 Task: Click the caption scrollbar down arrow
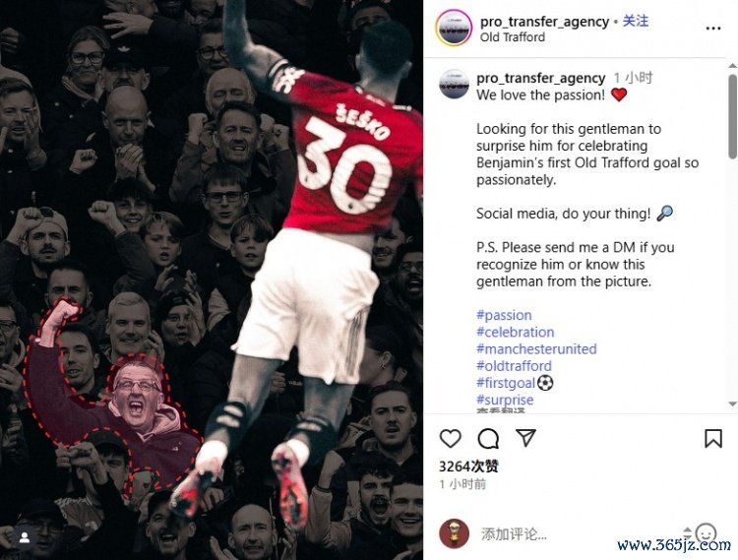click(x=732, y=404)
